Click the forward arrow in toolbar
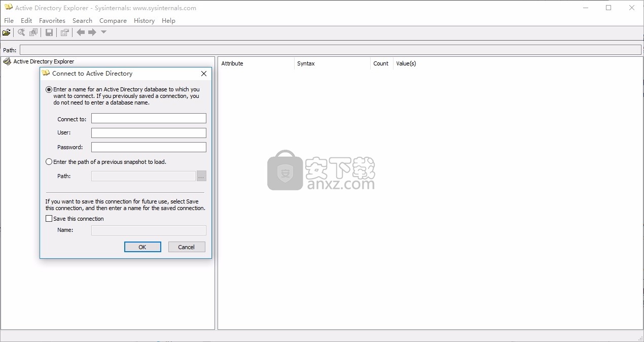Viewport: 644px width, 342px height. 92,32
